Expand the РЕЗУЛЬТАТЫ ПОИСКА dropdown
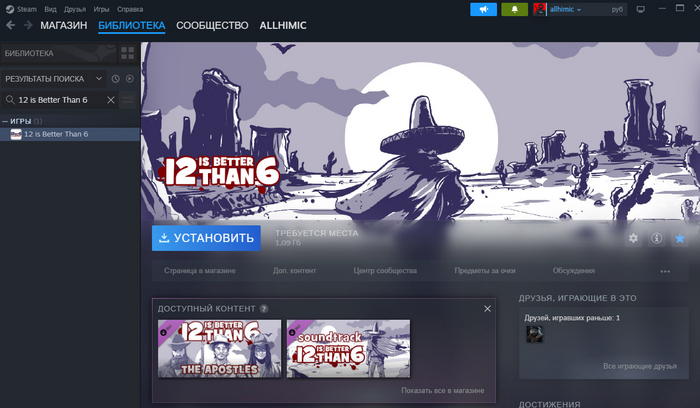Image resolution: width=700 pixels, height=408 pixels. [x=54, y=79]
